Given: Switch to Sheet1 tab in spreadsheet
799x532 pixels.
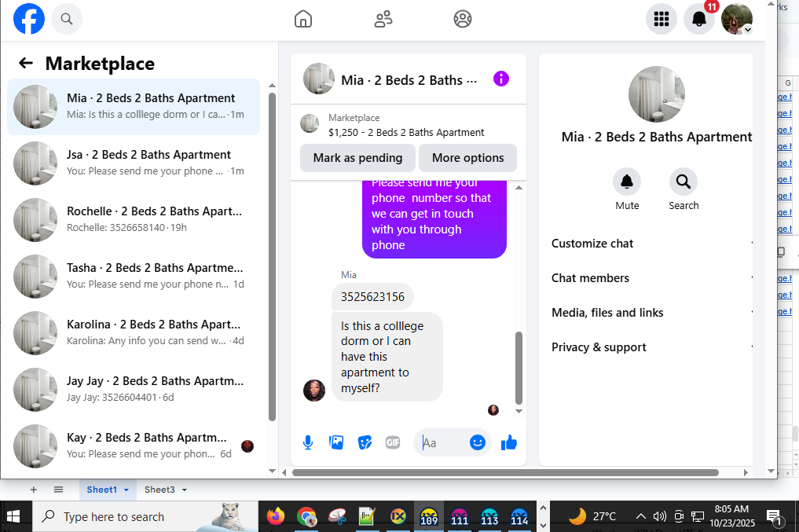Looking at the screenshot, I should [101, 490].
